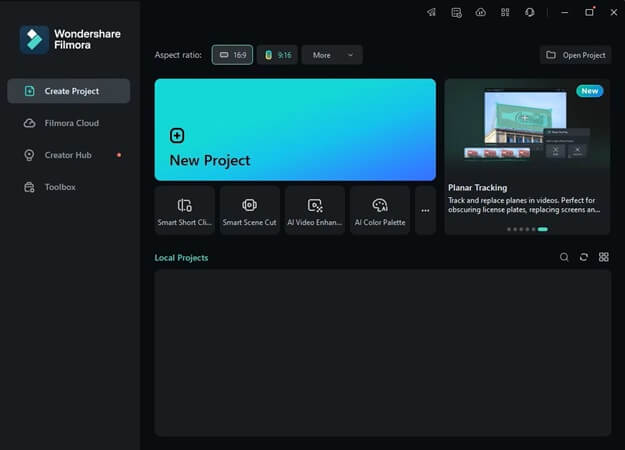The image size is (625, 450).
Task: Click the New badge on feature card
Action: pos(590,91)
